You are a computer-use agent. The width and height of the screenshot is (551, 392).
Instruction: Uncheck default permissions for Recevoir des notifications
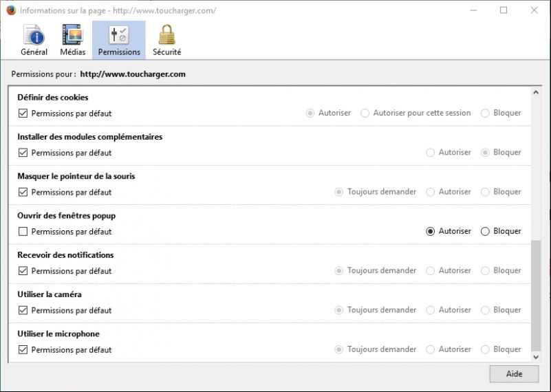pos(23,271)
